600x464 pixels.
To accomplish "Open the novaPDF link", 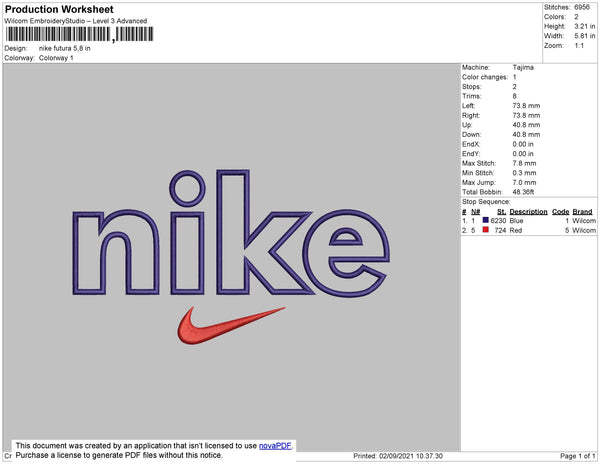I will click(275, 446).
